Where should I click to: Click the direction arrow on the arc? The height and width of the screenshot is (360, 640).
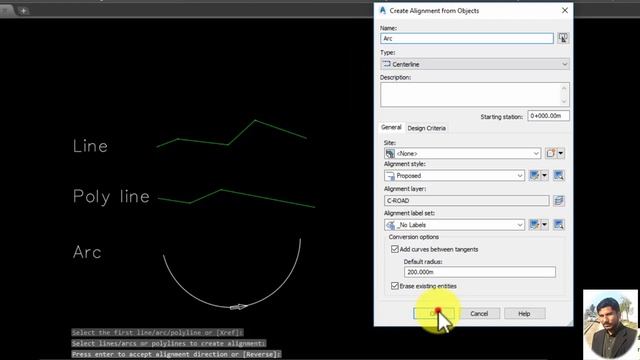coord(238,307)
